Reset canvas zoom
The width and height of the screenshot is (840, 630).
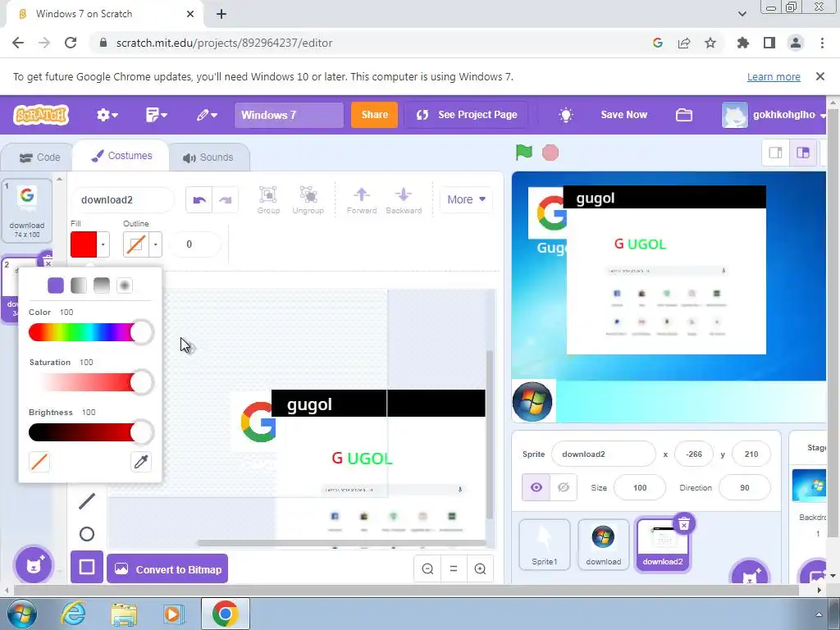453,569
